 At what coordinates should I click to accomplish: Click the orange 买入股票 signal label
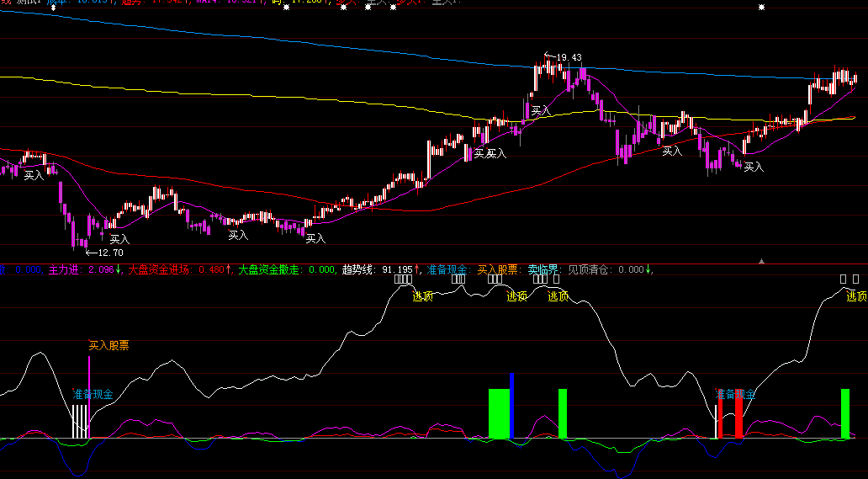pyautogui.click(x=109, y=345)
